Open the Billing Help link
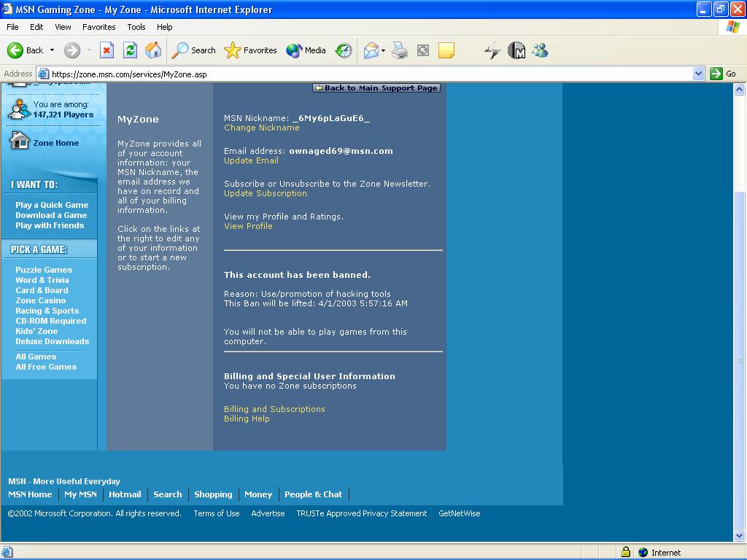This screenshot has height=560, width=747. [x=247, y=419]
